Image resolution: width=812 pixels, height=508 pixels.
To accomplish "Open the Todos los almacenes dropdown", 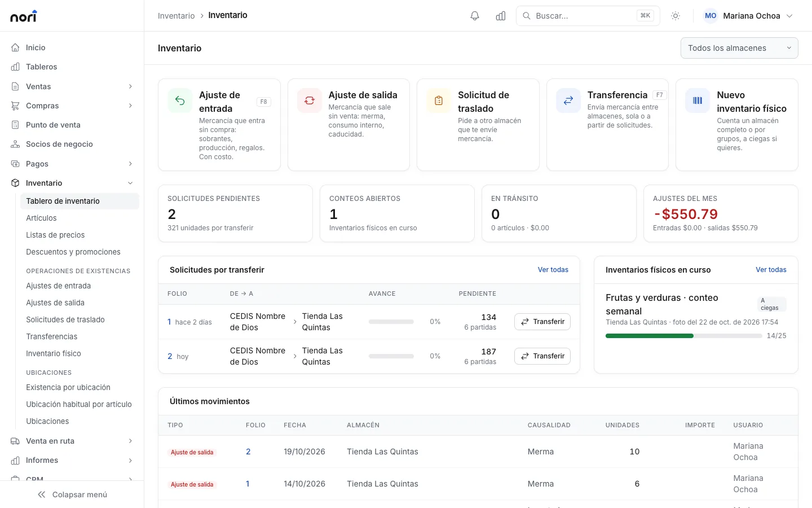I will pos(739,48).
